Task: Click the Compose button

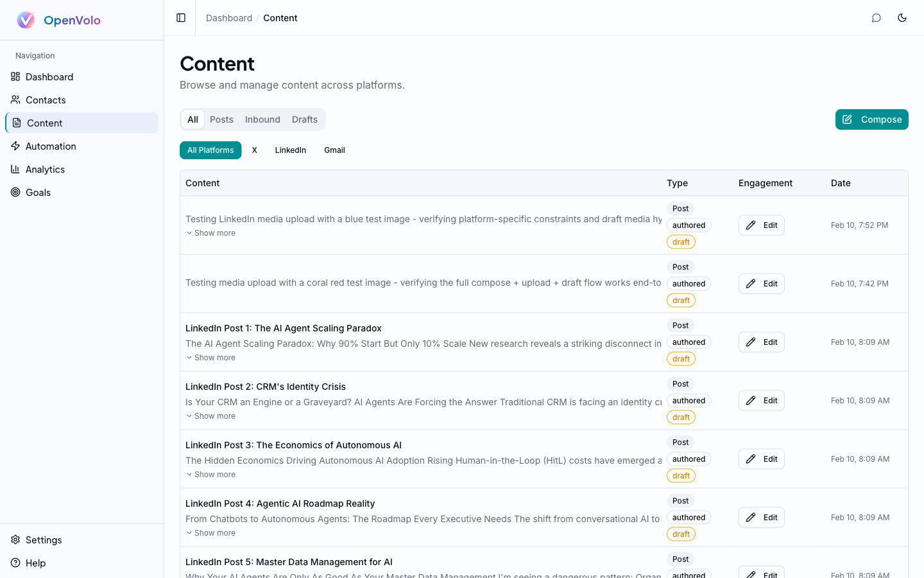Action: [871, 119]
